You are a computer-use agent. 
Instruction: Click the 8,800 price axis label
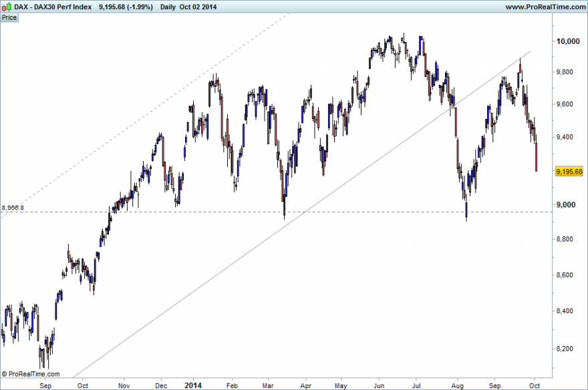[x=565, y=239]
